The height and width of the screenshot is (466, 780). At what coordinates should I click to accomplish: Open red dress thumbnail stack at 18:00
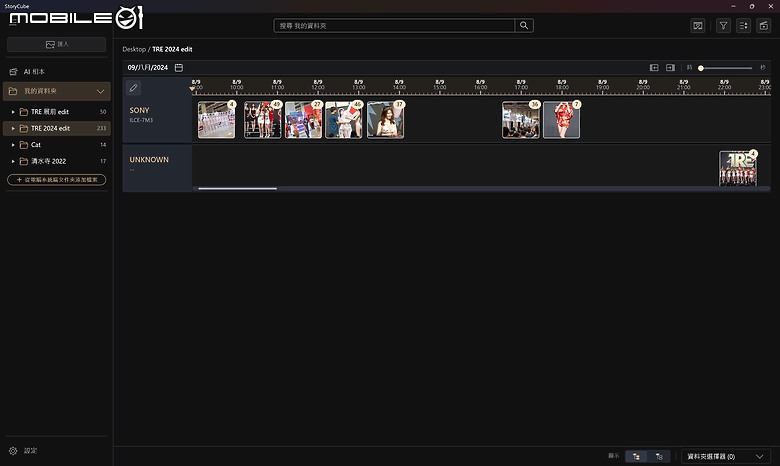click(562, 120)
